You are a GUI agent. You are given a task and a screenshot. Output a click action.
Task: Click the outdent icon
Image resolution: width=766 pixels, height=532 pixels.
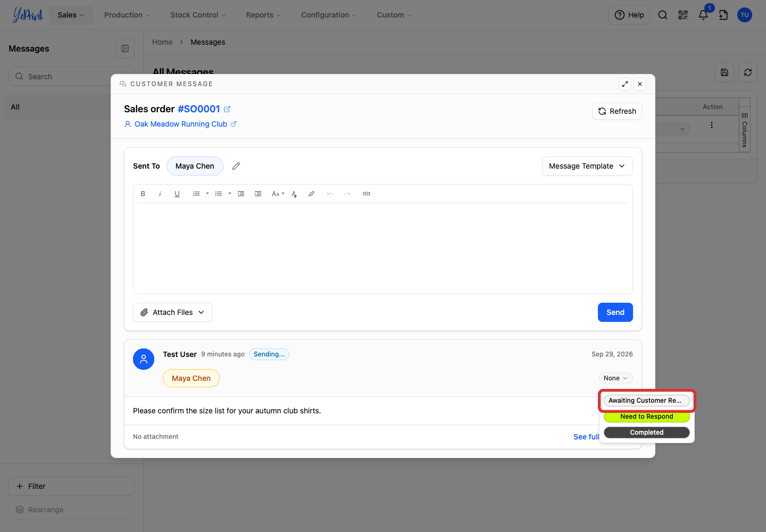241,194
